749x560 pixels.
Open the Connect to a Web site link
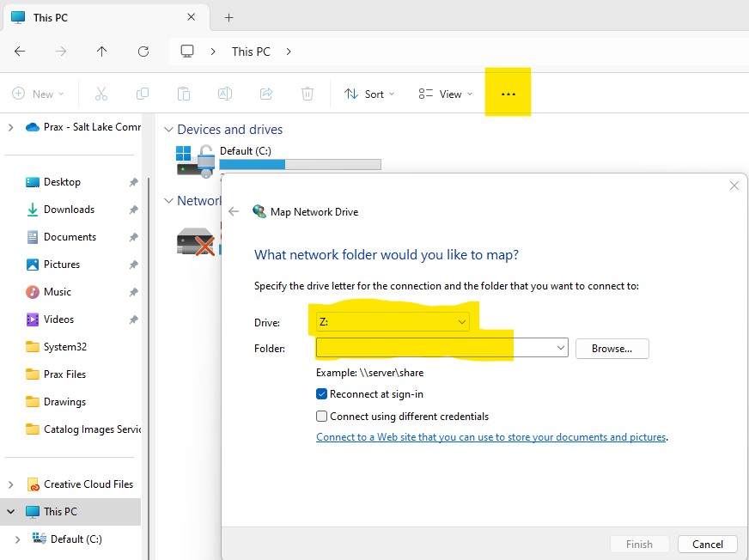coord(490,437)
